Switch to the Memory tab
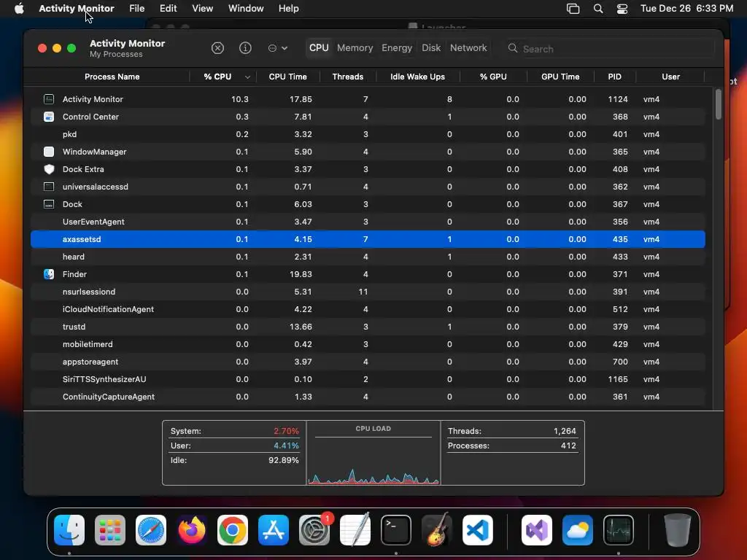Image resolution: width=747 pixels, height=560 pixels. tap(355, 47)
